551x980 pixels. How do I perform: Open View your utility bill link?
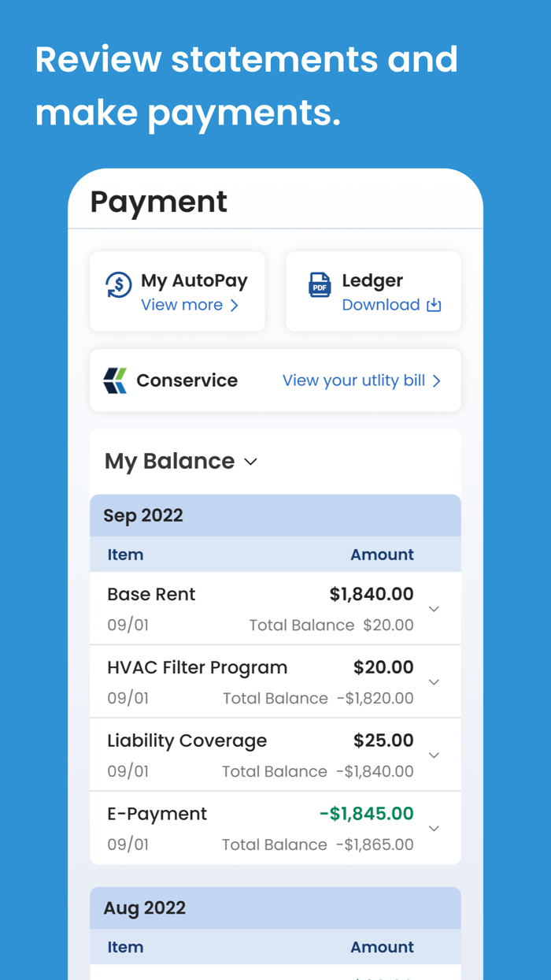point(353,381)
